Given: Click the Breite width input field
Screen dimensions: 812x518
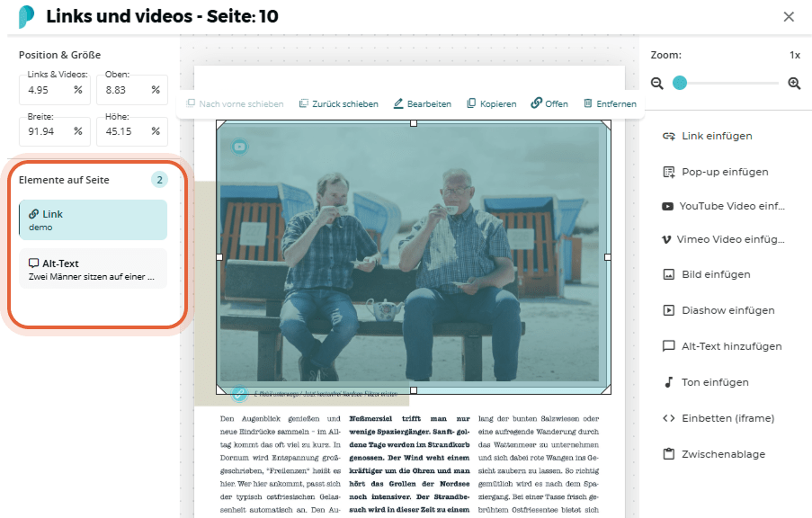Looking at the screenshot, I should tap(55, 131).
